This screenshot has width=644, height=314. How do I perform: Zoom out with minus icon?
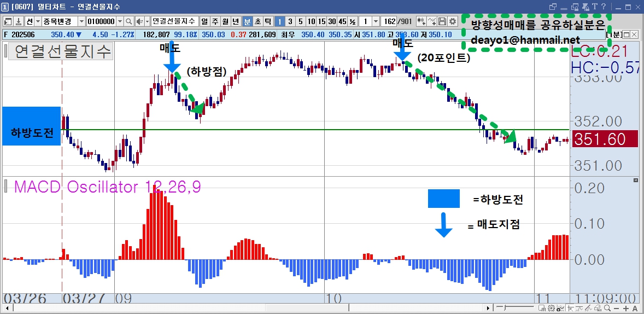617,309
